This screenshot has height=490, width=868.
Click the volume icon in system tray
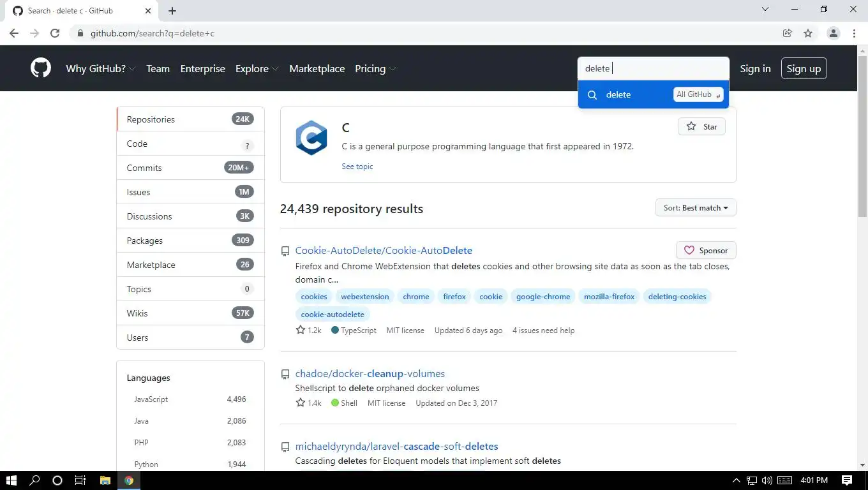767,480
